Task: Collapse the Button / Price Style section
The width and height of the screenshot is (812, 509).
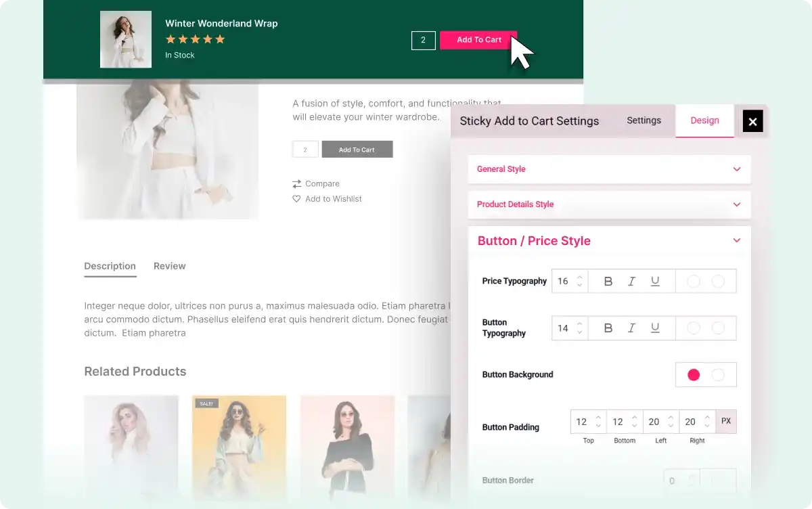Action: click(737, 241)
